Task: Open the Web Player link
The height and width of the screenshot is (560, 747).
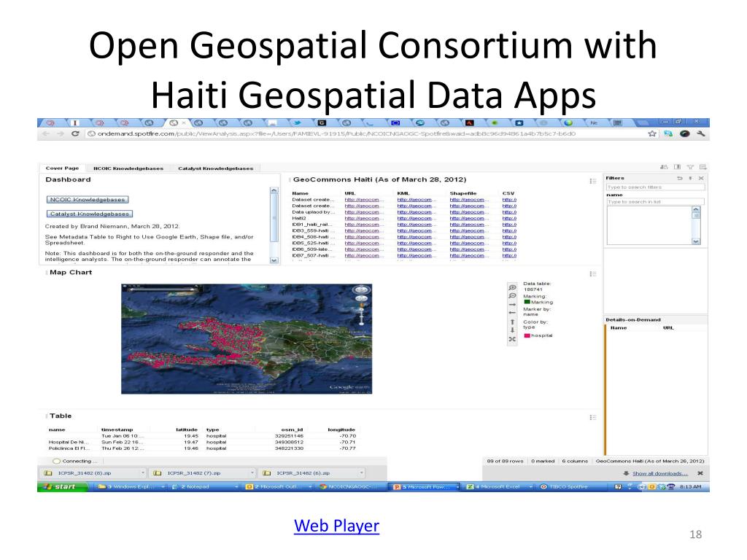Action: (x=336, y=526)
